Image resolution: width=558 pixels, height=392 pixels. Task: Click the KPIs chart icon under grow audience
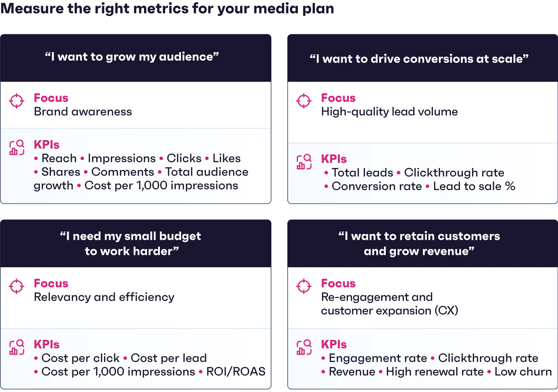pos(17,147)
